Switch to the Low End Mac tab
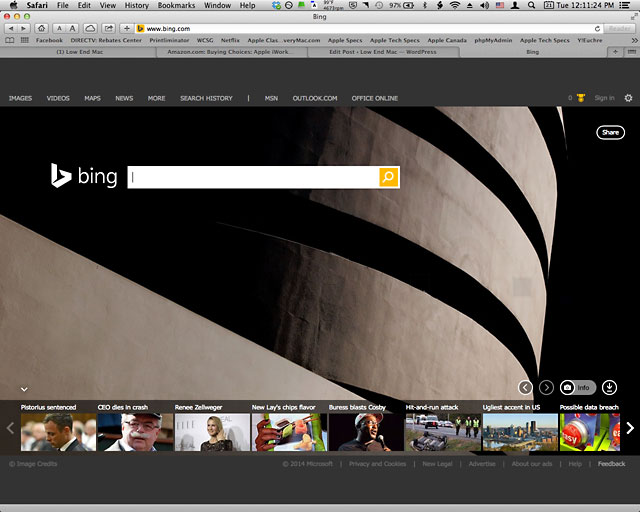The width and height of the screenshot is (640, 512). click(78, 52)
